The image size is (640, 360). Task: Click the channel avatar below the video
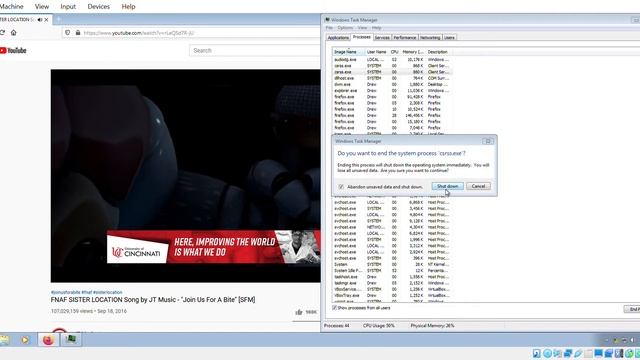click(60, 330)
